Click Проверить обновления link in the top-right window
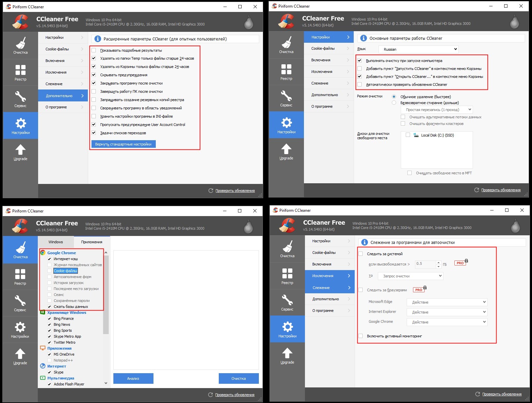The width and height of the screenshot is (532, 403). pyautogui.click(x=501, y=190)
